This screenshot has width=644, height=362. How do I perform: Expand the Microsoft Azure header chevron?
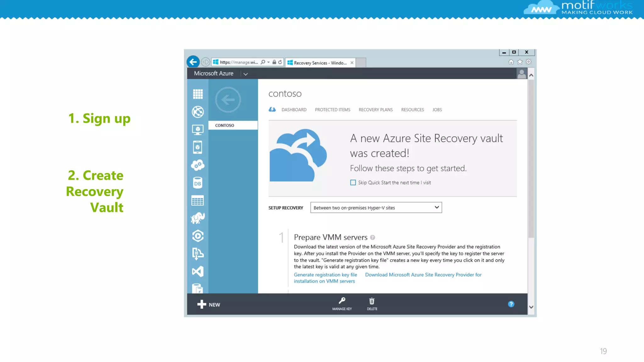[246, 74]
